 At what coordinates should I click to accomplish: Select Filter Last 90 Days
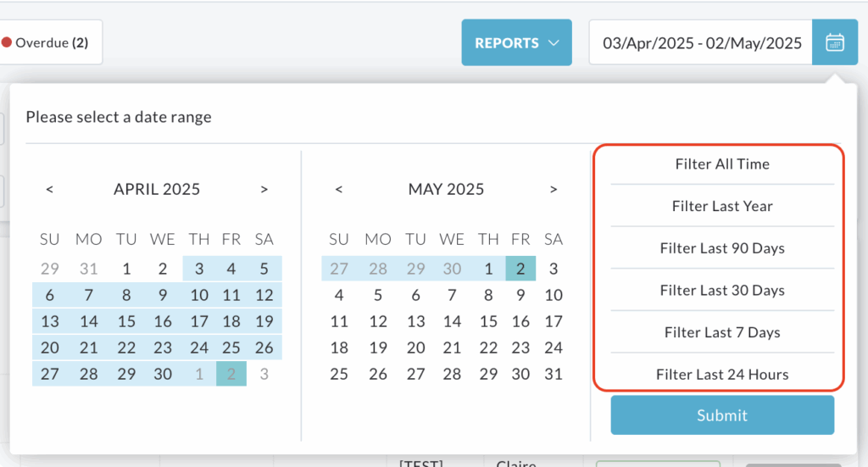(x=722, y=247)
